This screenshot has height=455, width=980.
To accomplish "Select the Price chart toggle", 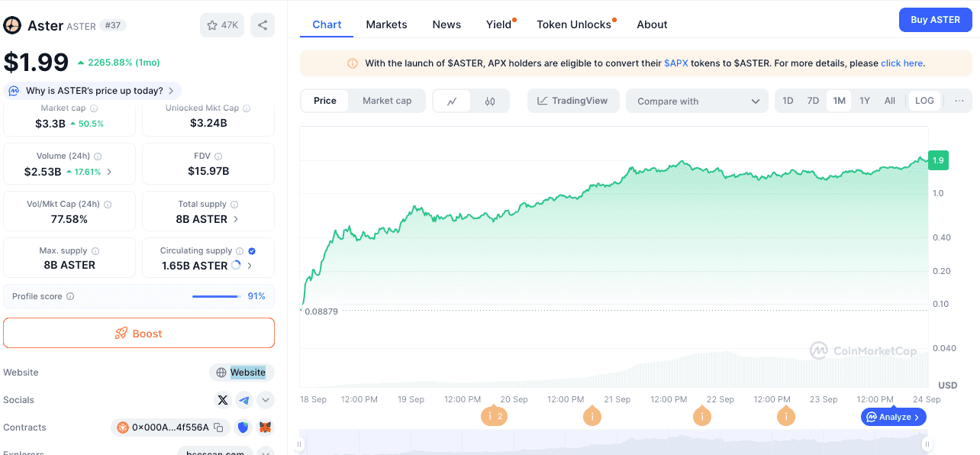I will pos(325,101).
